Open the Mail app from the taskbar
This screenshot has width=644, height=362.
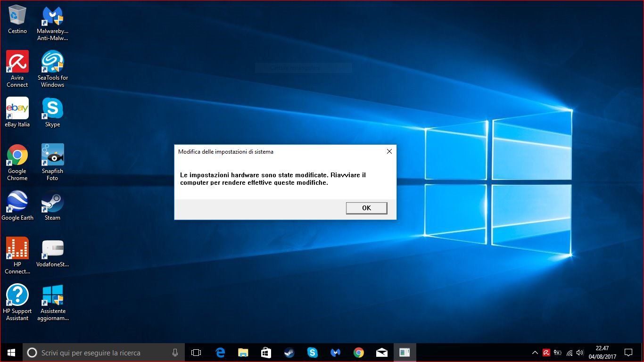click(x=382, y=353)
